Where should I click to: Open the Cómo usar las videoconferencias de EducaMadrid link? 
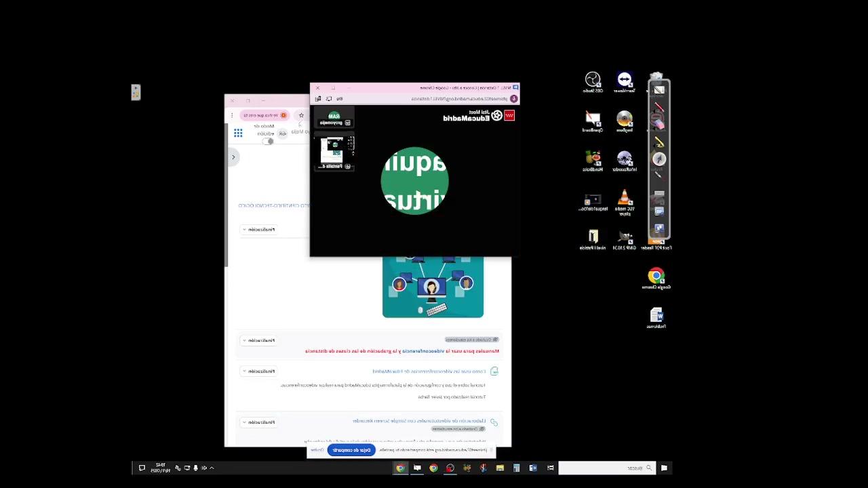pos(429,371)
